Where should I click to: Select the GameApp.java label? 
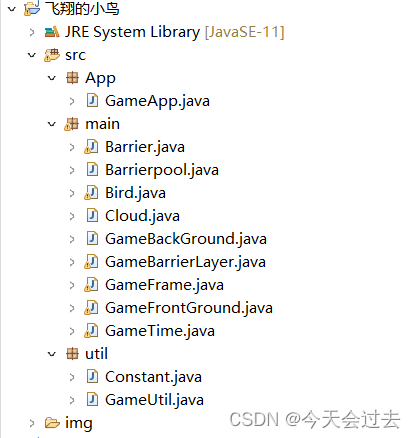[157, 101]
